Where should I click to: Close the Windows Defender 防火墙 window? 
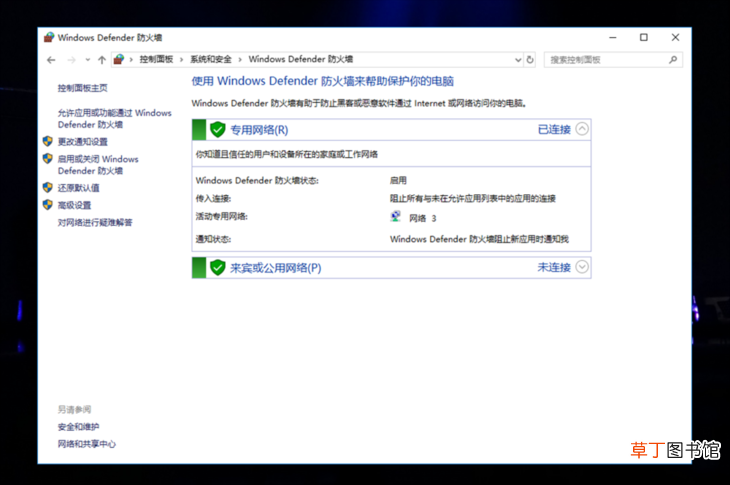pos(675,37)
